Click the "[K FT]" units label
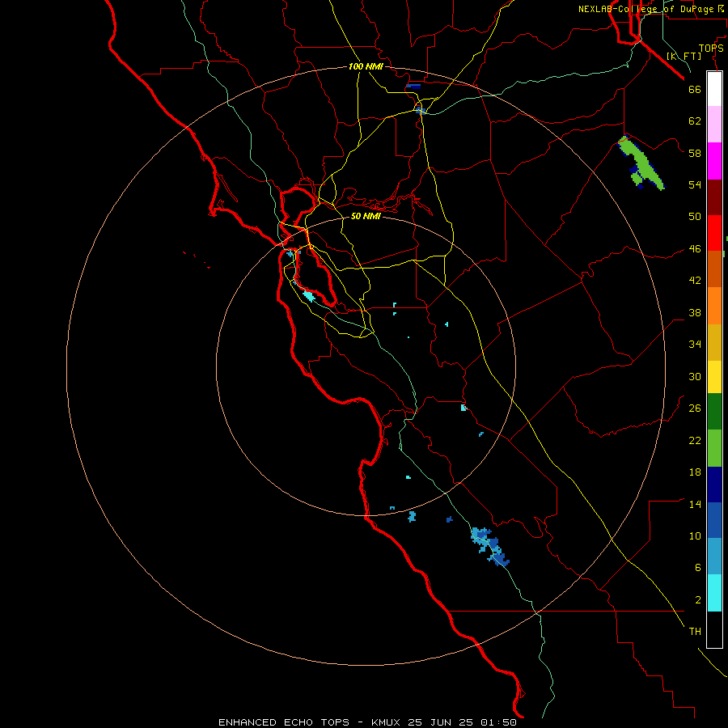This screenshot has width=728, height=728. click(x=684, y=56)
